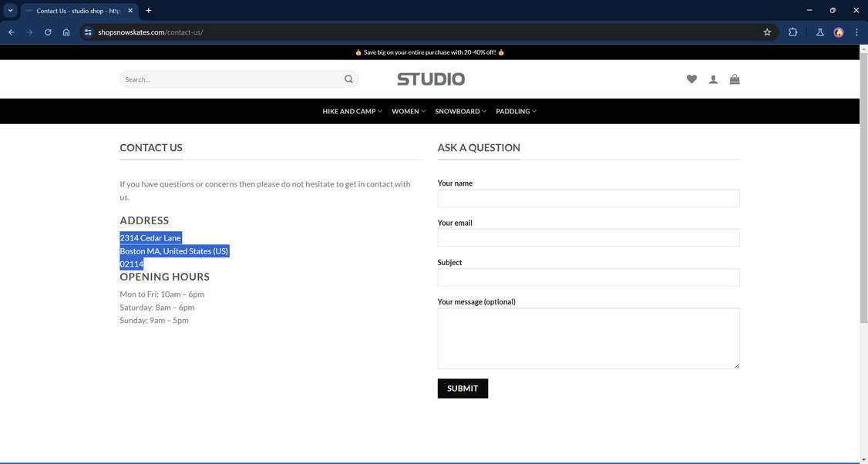Click the OPENING HOURS heading
The width and height of the screenshot is (868, 464).
point(165,276)
